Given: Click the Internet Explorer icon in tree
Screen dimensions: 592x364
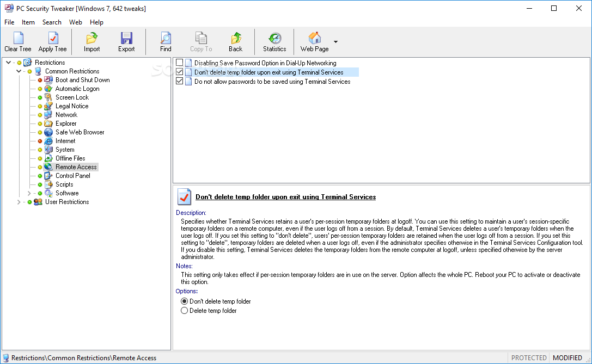Looking at the screenshot, I should click(48, 141).
